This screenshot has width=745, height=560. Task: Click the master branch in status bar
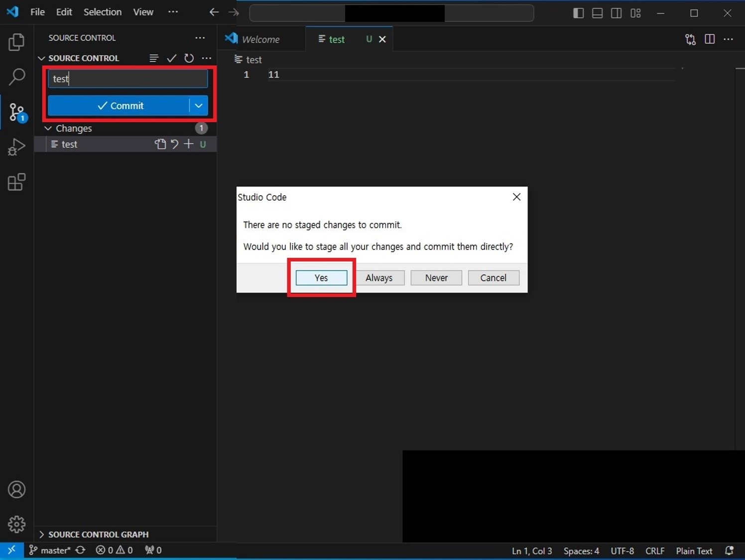[50, 550]
